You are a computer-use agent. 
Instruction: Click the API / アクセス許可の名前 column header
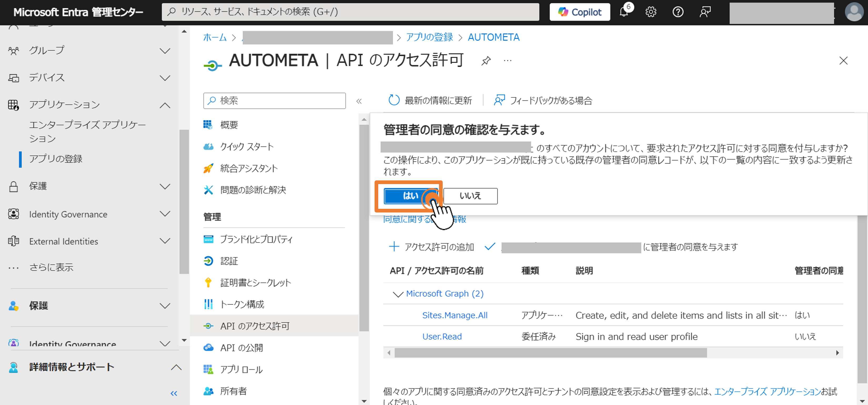click(436, 271)
